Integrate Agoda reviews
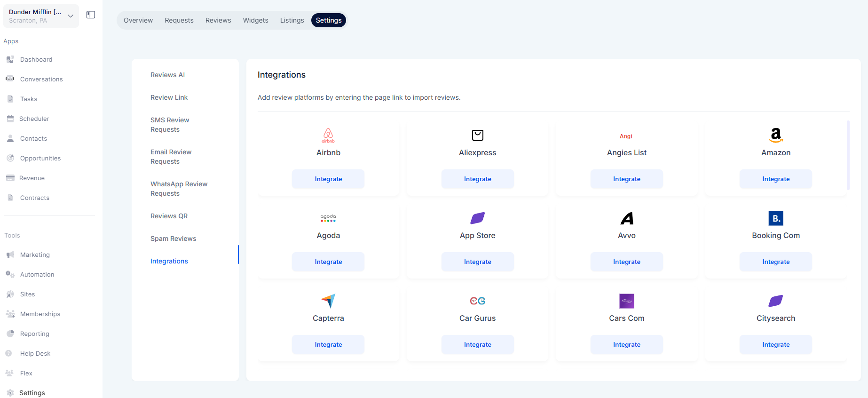This screenshot has width=868, height=398. [x=328, y=262]
